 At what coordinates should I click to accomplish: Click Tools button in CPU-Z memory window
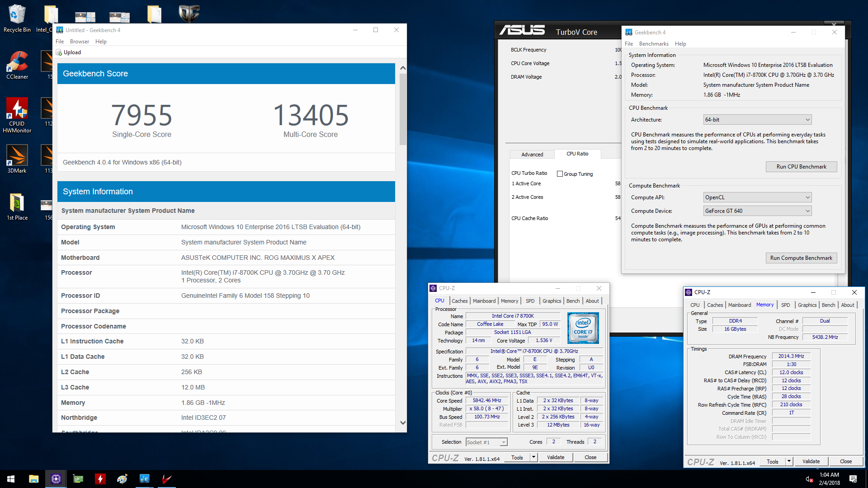(x=773, y=461)
